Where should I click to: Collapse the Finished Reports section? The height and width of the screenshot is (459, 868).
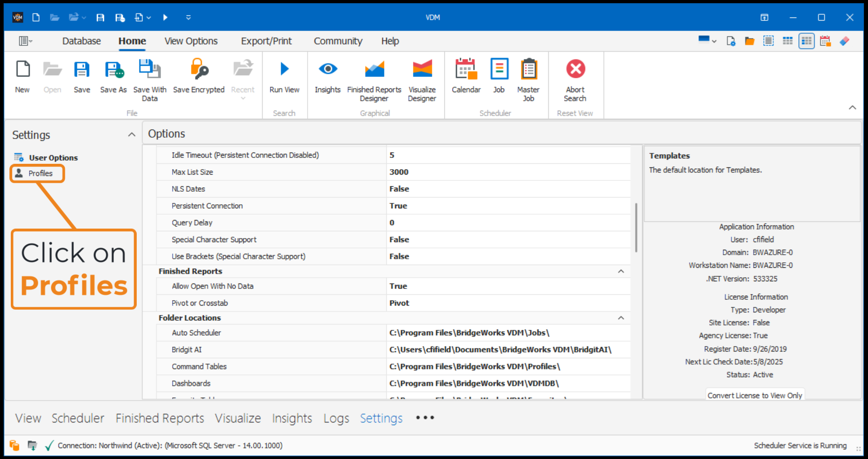(621, 271)
